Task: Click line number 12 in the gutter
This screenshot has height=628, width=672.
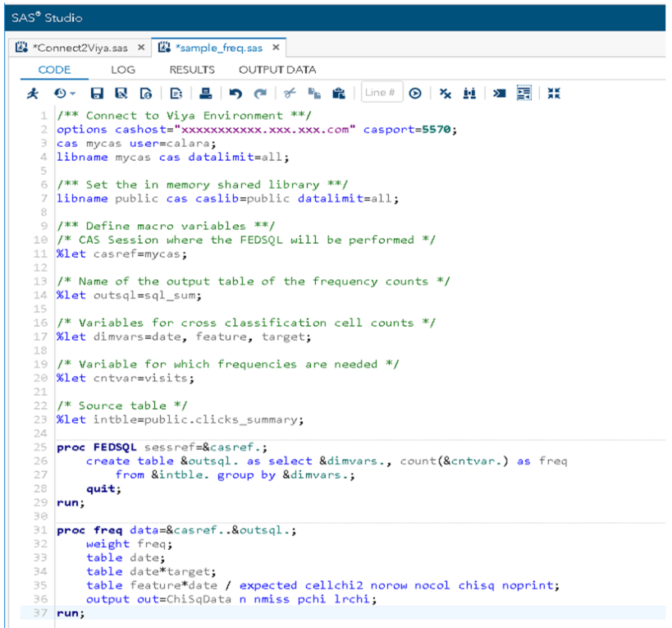Action: click(40, 268)
